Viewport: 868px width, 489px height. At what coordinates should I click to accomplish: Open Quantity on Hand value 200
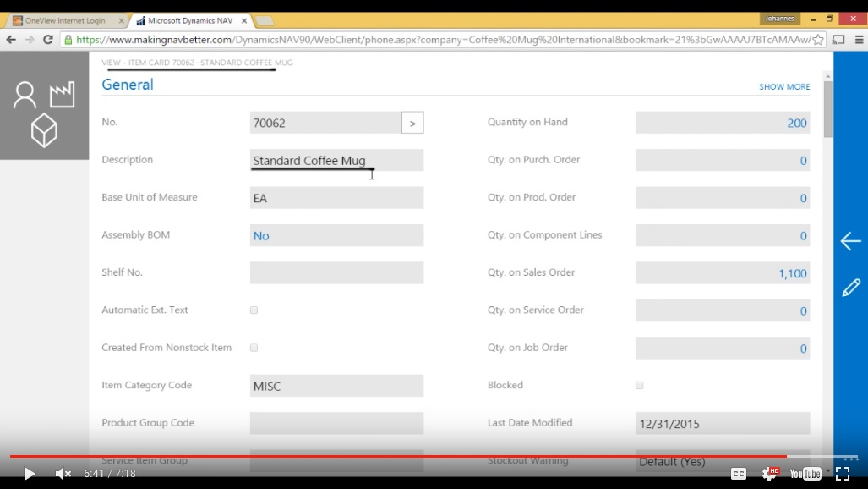[797, 123]
